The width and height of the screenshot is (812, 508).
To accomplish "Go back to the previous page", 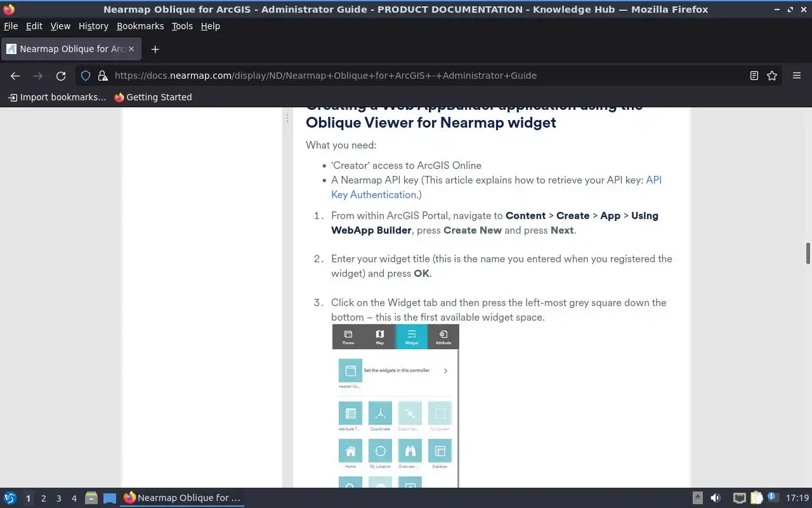I will coord(15,76).
